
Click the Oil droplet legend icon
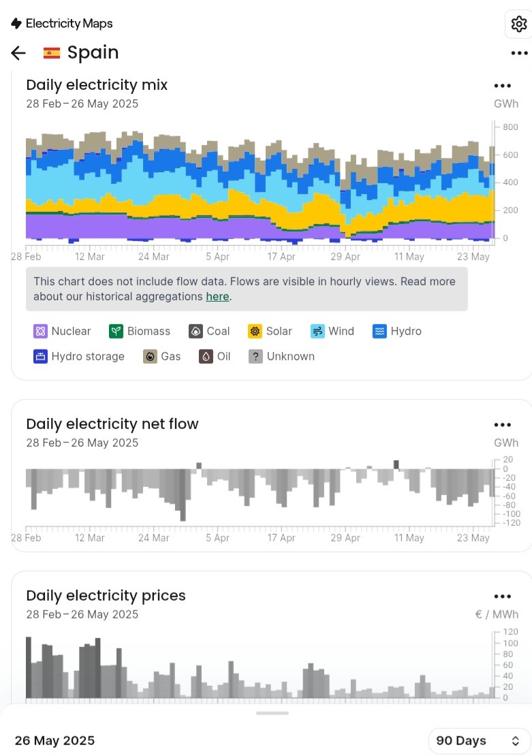pyautogui.click(x=206, y=356)
